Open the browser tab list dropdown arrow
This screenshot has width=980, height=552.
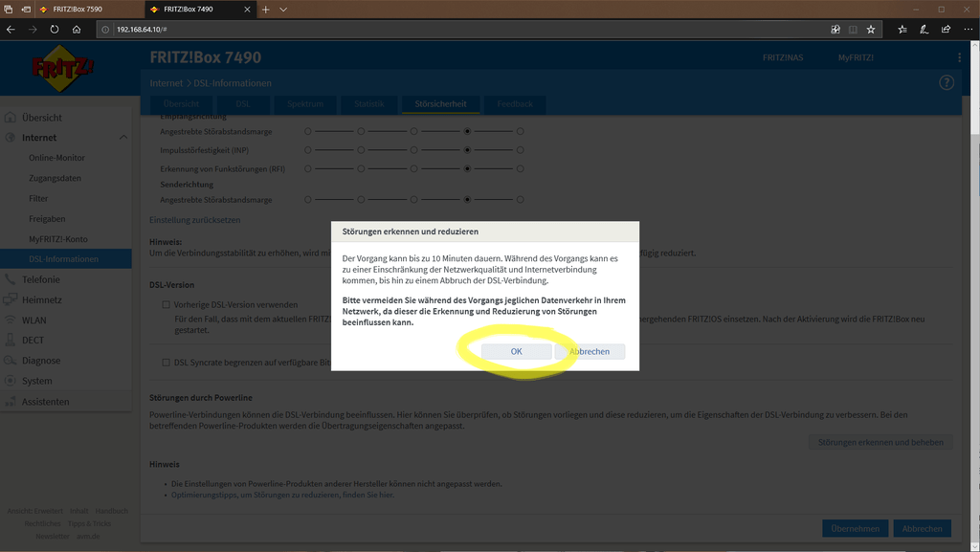click(x=283, y=10)
